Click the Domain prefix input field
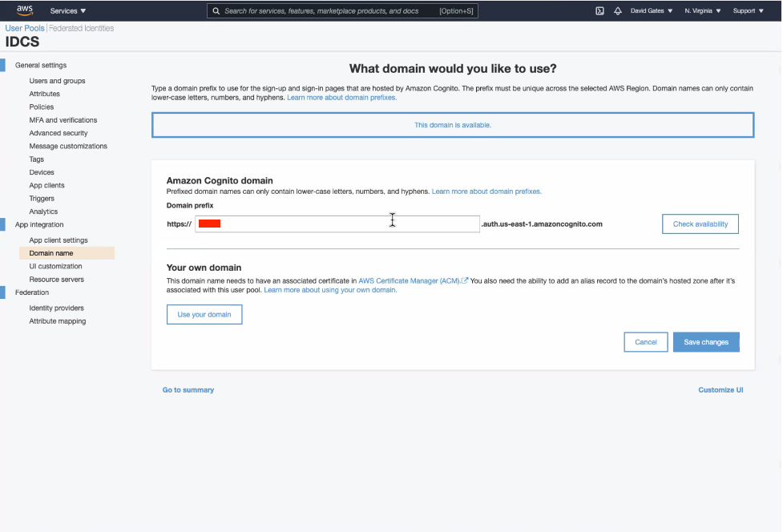This screenshot has height=532, width=783. click(x=337, y=224)
